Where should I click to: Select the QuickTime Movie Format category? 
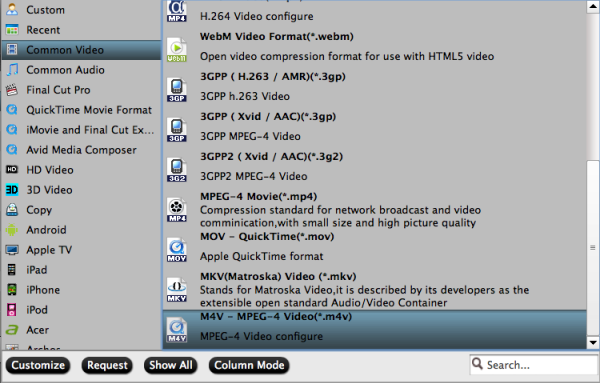pos(89,110)
